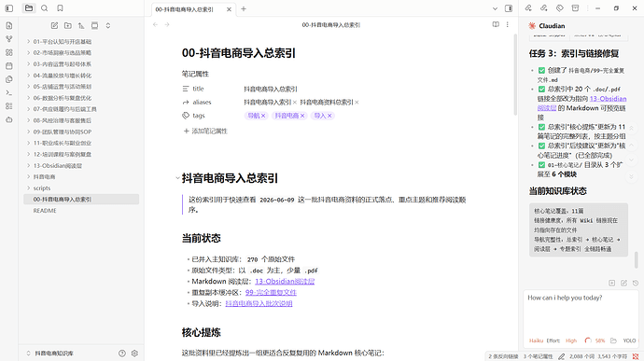Viewport: 644px width, 361px height.
Task: Open 13-Obsidian阅读层 link in Claudian panel
Action: click(608, 99)
